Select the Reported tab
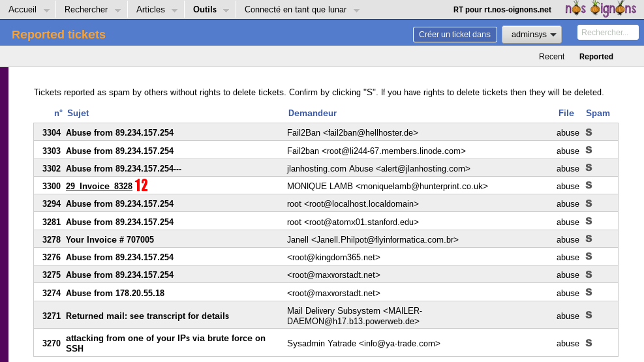The height and width of the screenshot is (362, 644). pyautogui.click(x=596, y=57)
